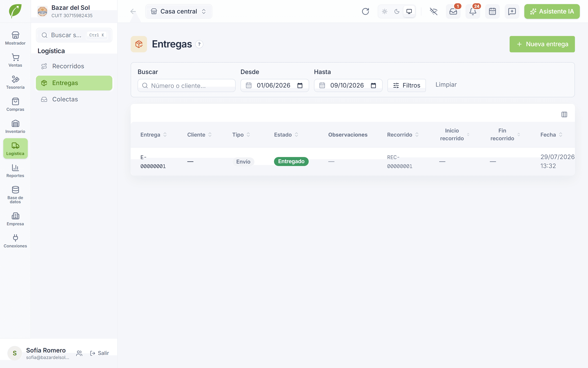Click the Buscar sidebar search box
The image size is (588, 368).
coord(74,35)
